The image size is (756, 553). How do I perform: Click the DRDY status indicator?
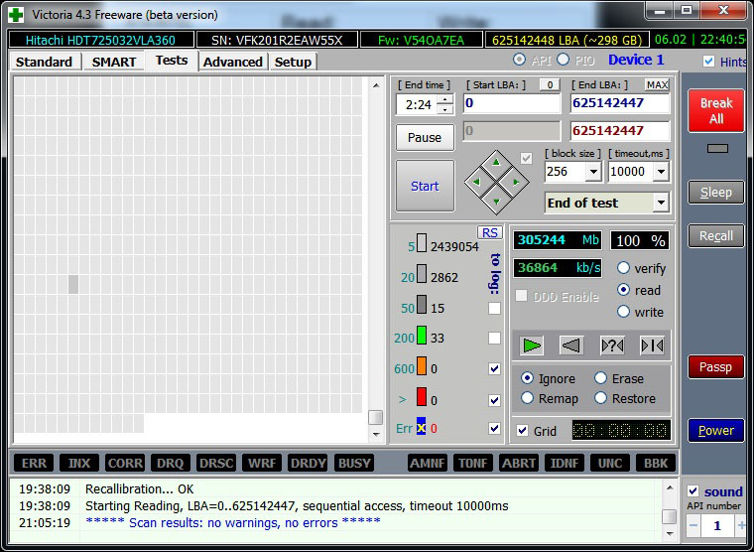[309, 464]
